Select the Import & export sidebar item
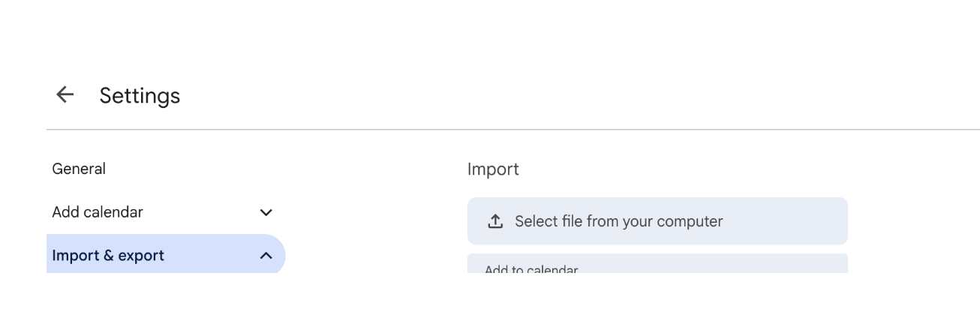980x327 pixels. coord(166,255)
